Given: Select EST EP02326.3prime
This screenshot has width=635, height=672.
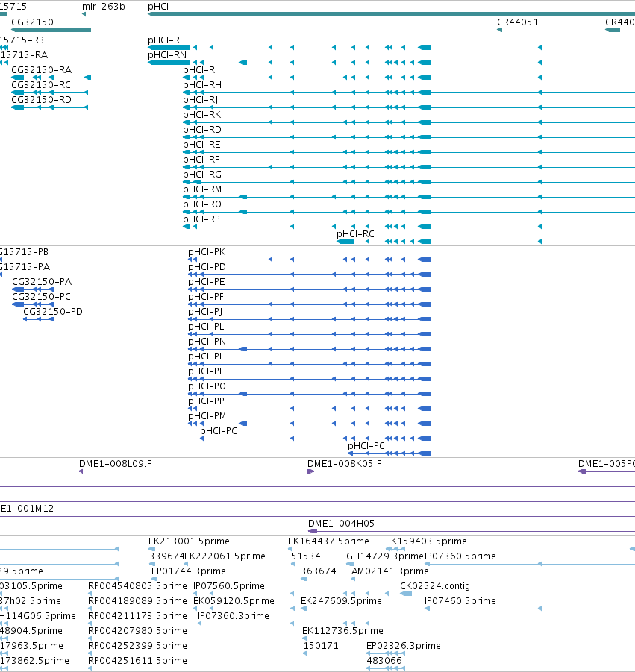Looking at the screenshot, I should click(404, 646).
